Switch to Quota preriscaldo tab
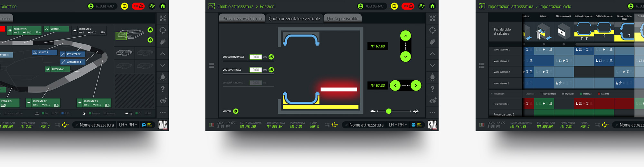The height and width of the screenshot is (167, 644). [342, 19]
